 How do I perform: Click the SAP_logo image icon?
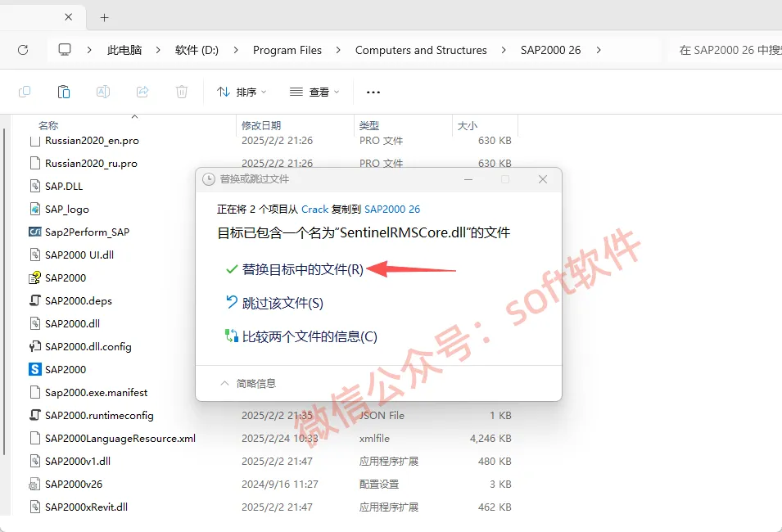pyautogui.click(x=35, y=209)
